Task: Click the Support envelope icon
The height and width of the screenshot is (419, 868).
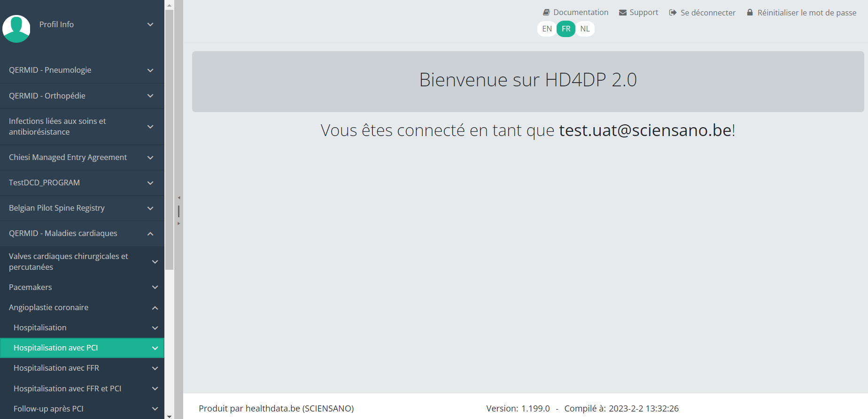Action: coord(623,13)
